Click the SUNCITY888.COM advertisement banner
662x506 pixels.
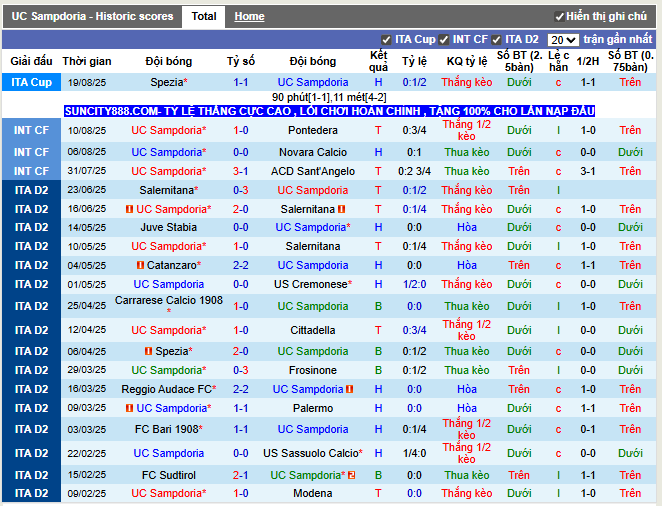[x=329, y=111]
